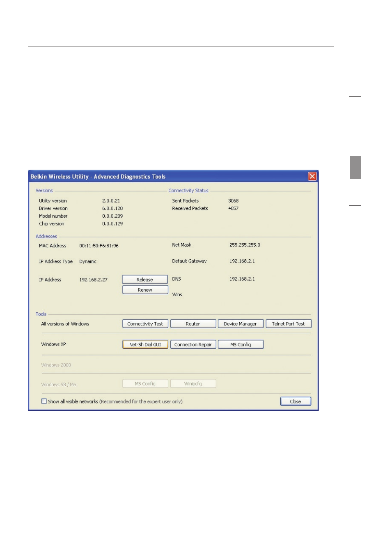Close the Advanced Diagnostics Tools window
392x560 pixels.
point(312,176)
